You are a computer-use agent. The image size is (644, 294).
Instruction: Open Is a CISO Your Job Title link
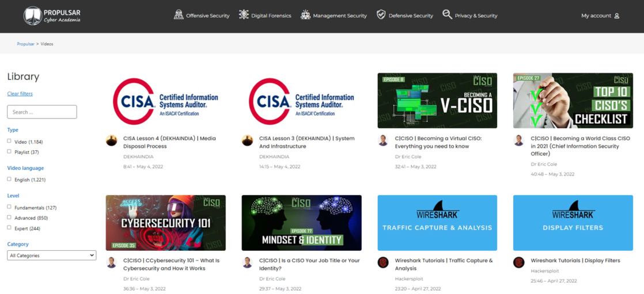[x=310, y=265]
